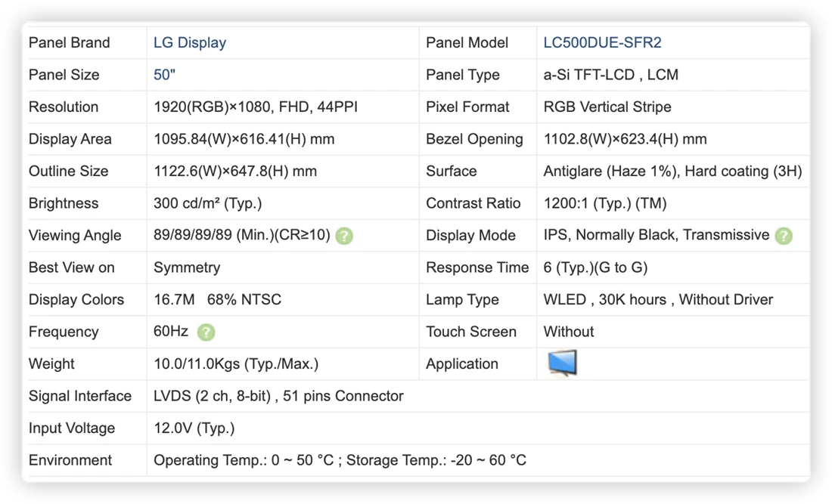Open the help icon beside Viewing Angle value
Image resolution: width=832 pixels, height=504 pixels.
(x=344, y=236)
